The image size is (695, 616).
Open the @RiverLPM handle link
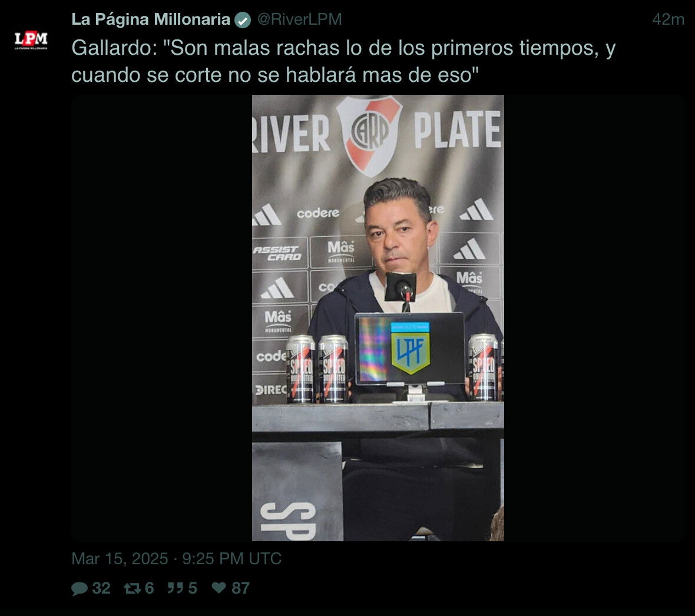300,19
